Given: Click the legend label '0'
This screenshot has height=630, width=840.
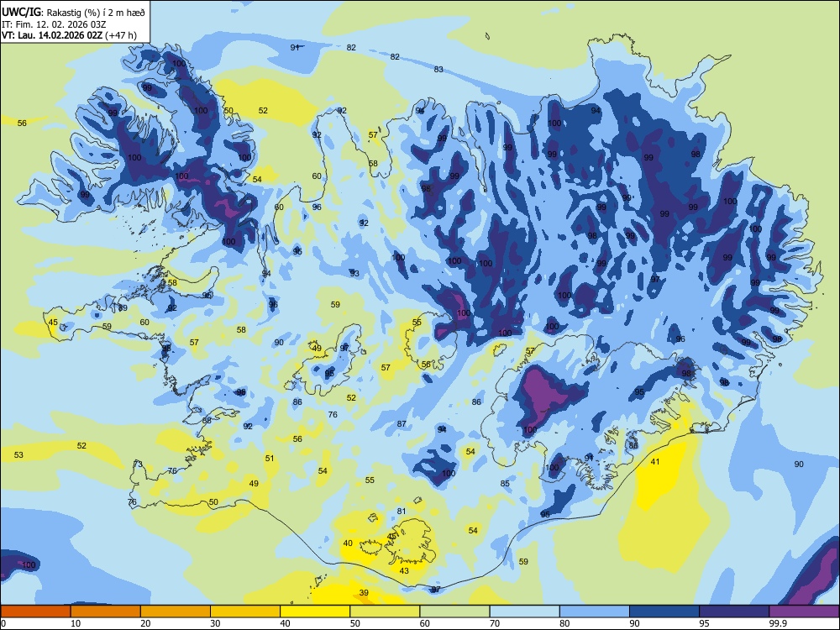Looking at the screenshot, I should click(3, 623).
